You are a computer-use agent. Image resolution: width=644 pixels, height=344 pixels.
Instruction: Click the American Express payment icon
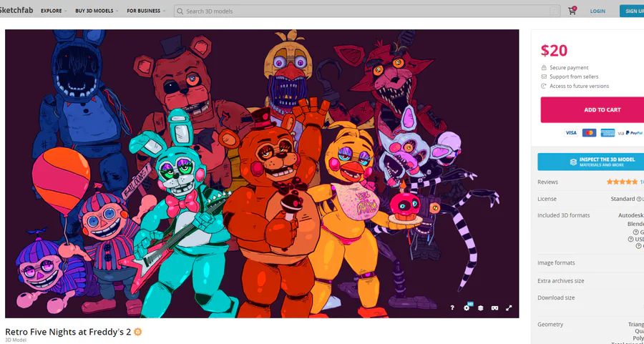coord(608,132)
